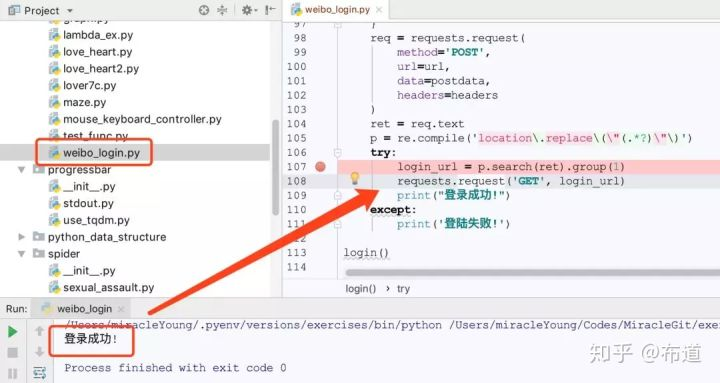This screenshot has width=720, height=383.
Task: Click the collapse all icon in Project toolbar
Action: pyautogui.click(x=222, y=10)
